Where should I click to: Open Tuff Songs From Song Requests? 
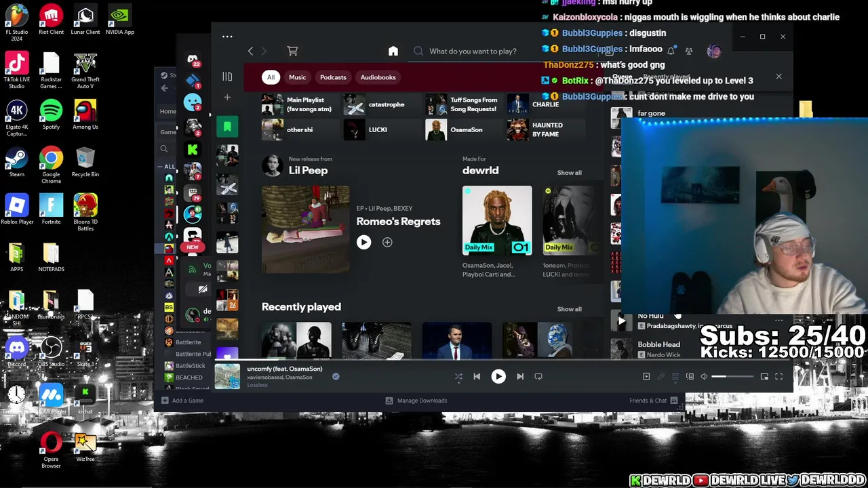coord(464,104)
